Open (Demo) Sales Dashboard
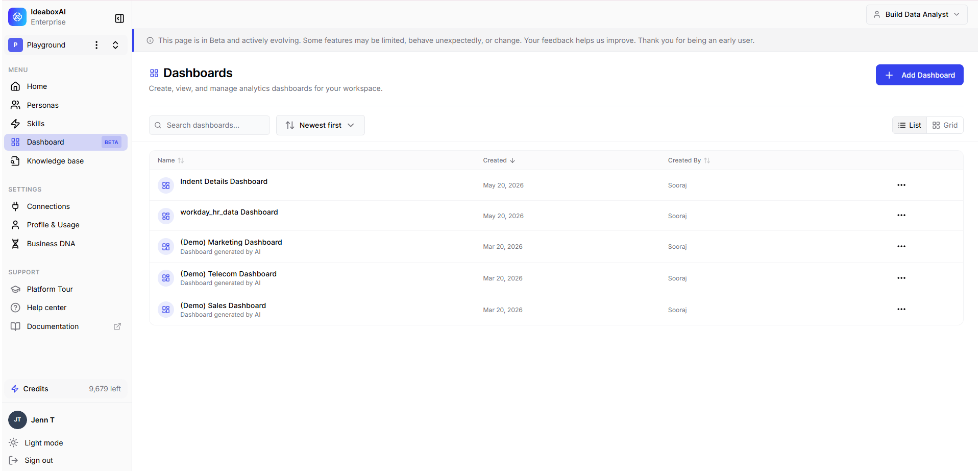Viewport: 980px width, 471px height. pyautogui.click(x=223, y=305)
